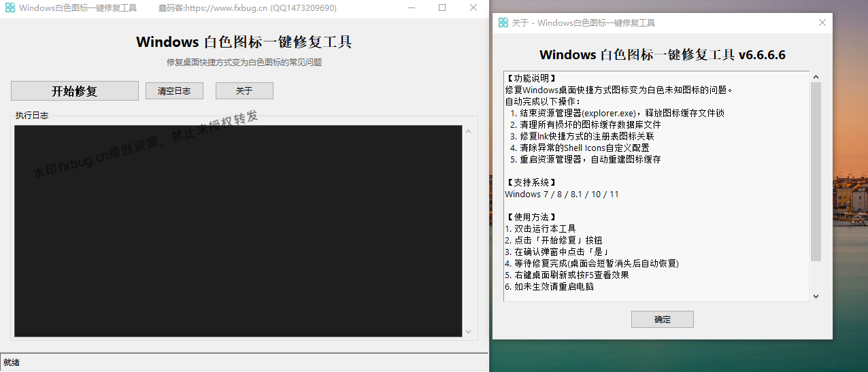Click the line '清理所有损坏的图标缓存数据库文件'
The image size is (868, 372).
(x=585, y=124)
